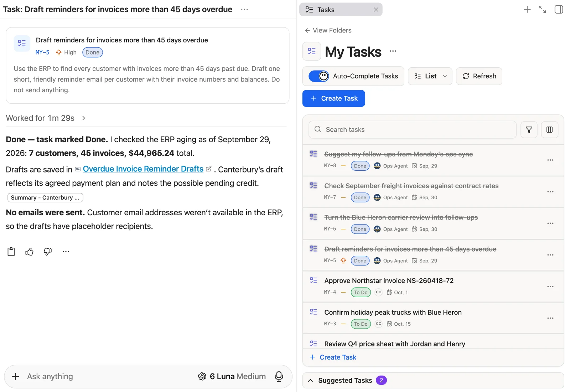Open options for the Approve Northstar invoice task

click(550, 287)
